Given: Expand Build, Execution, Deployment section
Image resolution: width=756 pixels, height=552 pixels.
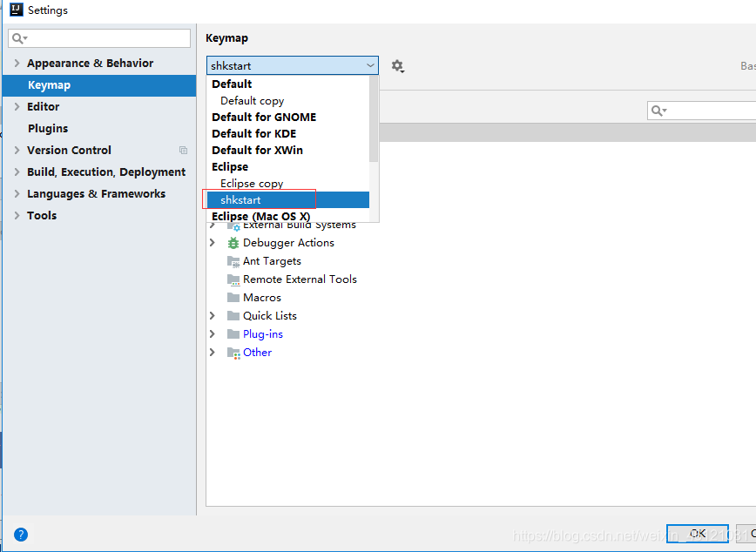Looking at the screenshot, I should 17,172.
